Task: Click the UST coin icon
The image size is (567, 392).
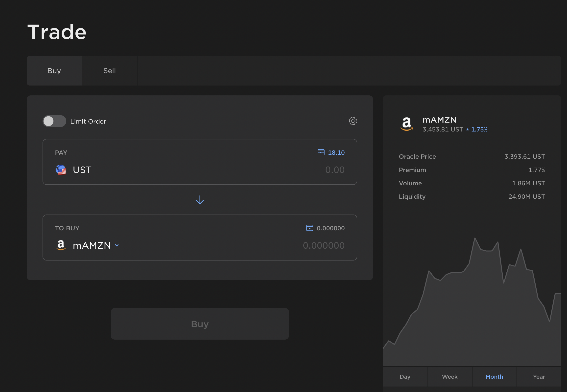Action: 61,170
